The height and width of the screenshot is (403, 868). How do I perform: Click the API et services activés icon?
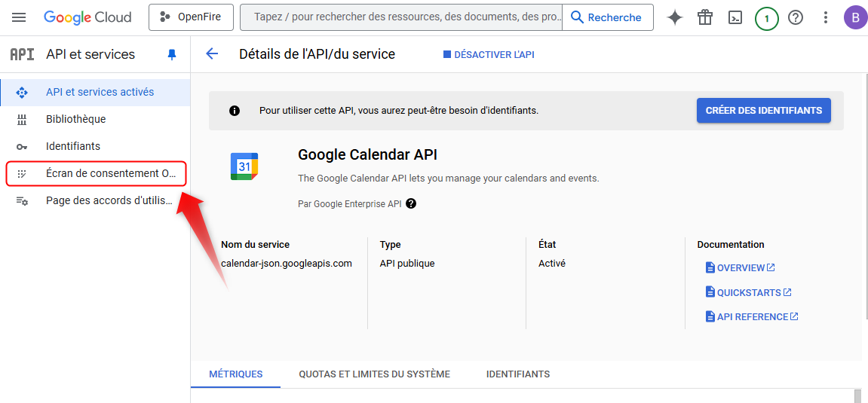click(22, 93)
